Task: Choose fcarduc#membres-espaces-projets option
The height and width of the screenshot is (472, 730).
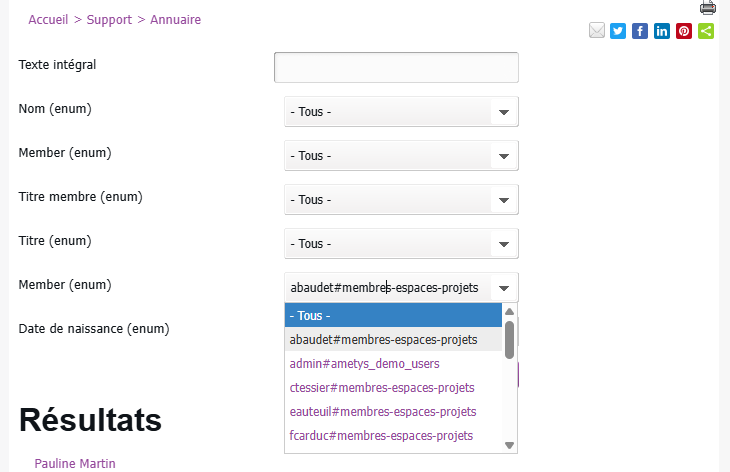Action: pos(380,436)
